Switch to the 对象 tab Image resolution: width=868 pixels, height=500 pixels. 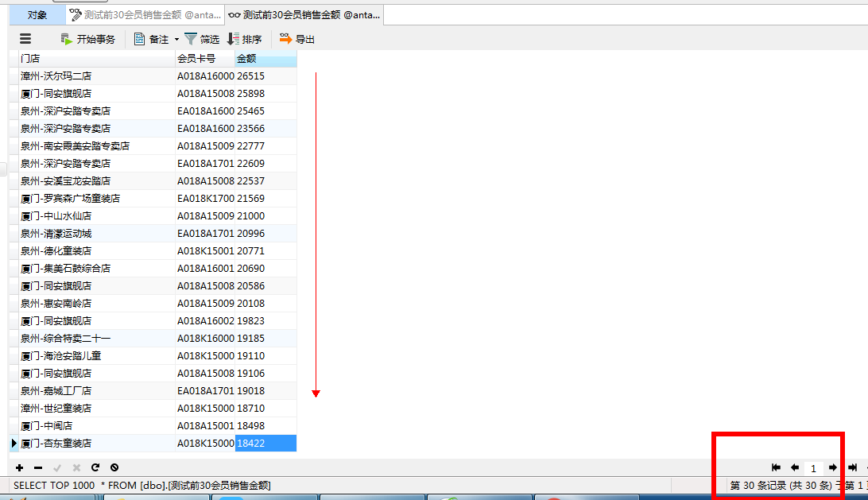click(x=37, y=14)
